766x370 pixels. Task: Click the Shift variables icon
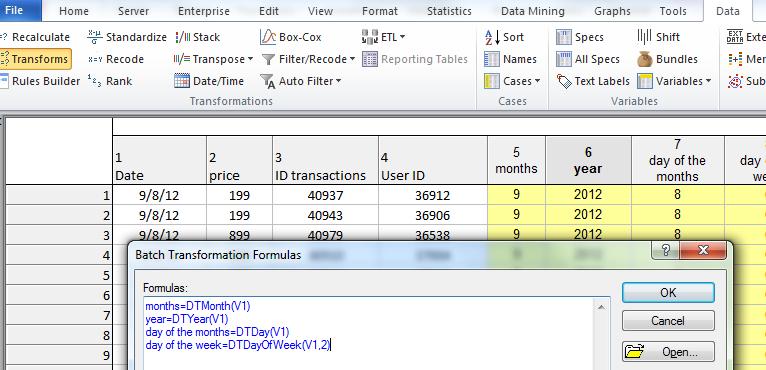click(644, 37)
